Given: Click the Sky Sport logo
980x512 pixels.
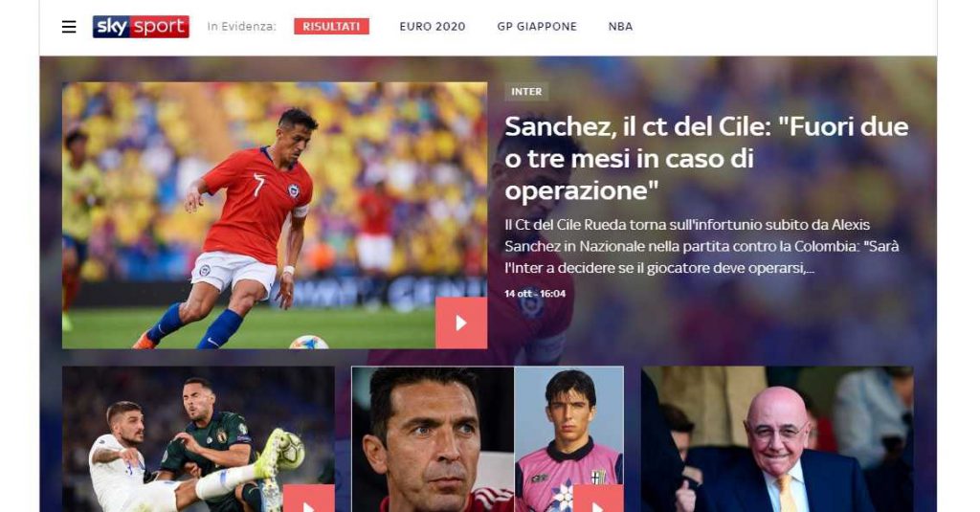Looking at the screenshot, I should point(141,26).
